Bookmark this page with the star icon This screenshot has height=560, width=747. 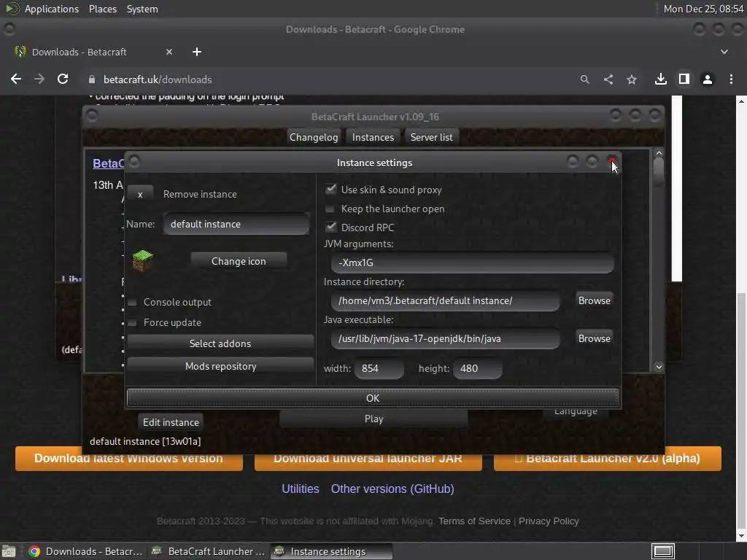(632, 79)
